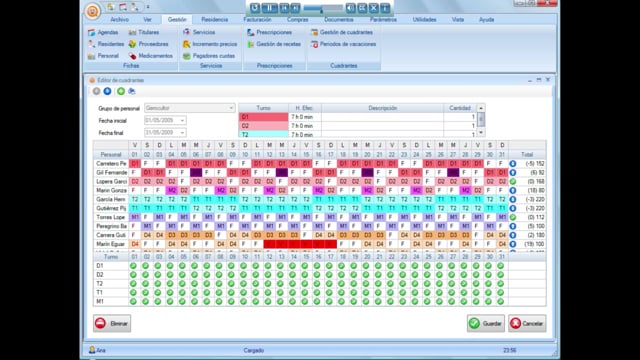Viewport: 640px width, 360px height.
Task: Toggle D2 shift status for day 15
Action: pos(305,275)
